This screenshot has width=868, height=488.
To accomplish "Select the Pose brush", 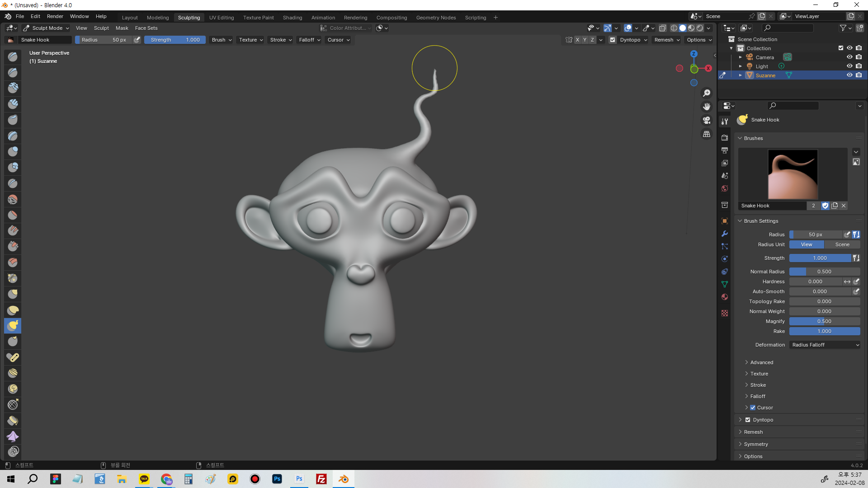I will (13, 357).
